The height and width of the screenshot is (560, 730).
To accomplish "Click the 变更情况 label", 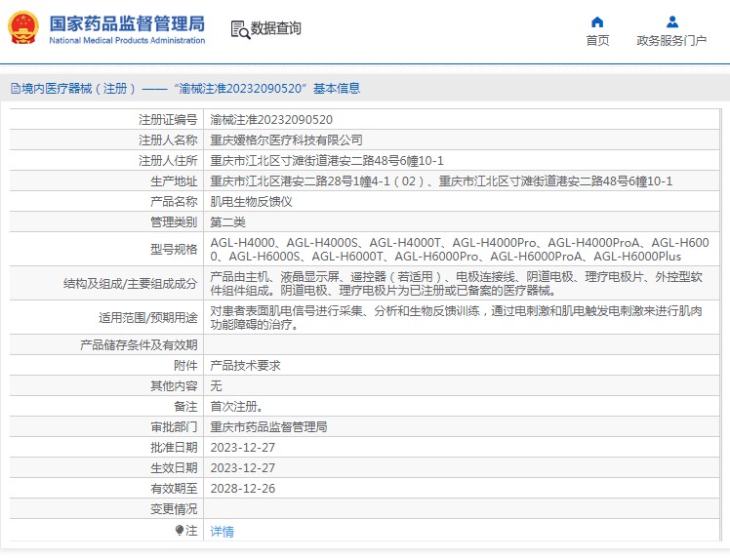I will click(x=174, y=509).
